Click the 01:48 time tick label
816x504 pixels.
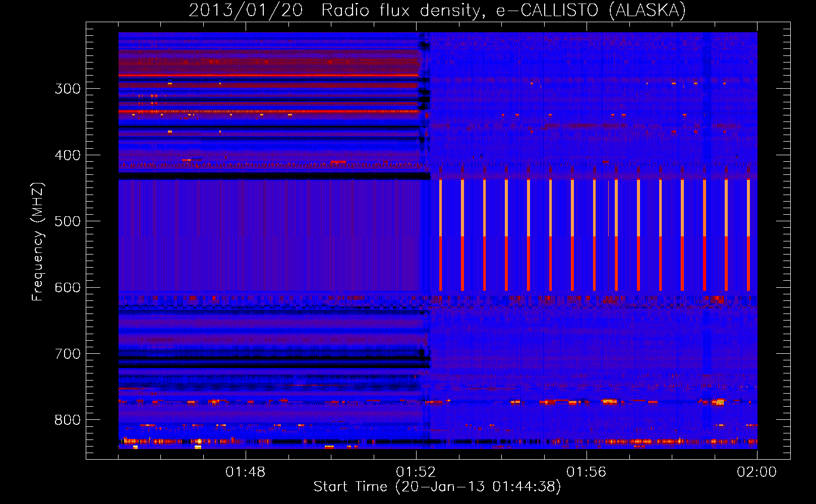click(x=245, y=472)
